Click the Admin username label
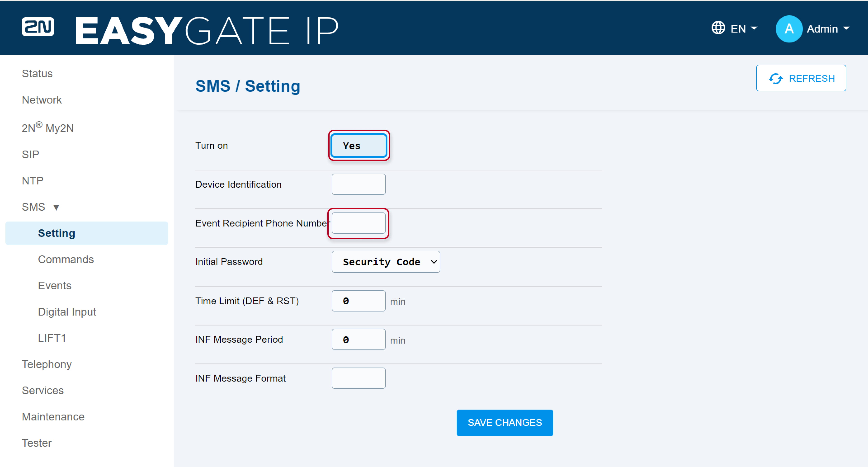The width and height of the screenshot is (868, 467). point(822,29)
